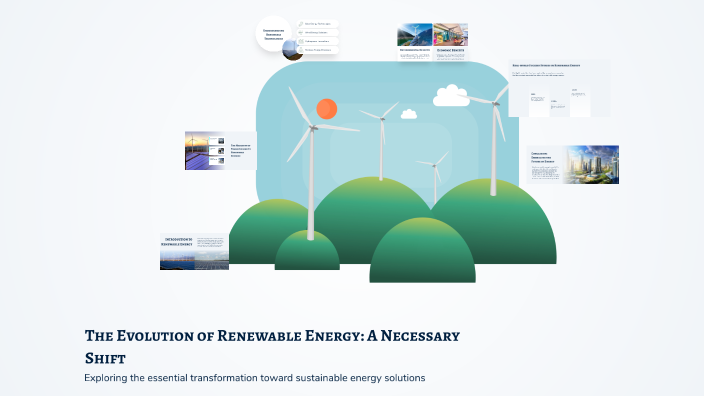Click the large white cloud in the illustration

coord(451,96)
